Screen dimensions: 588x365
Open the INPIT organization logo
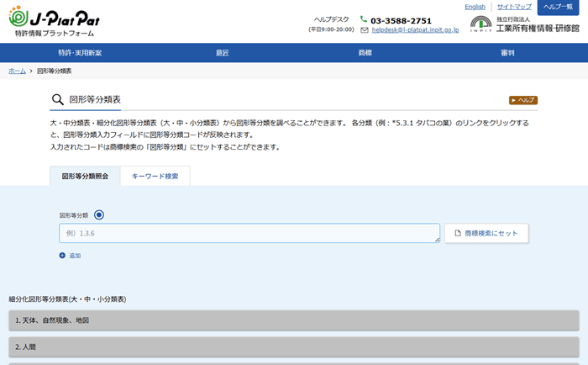tap(524, 24)
